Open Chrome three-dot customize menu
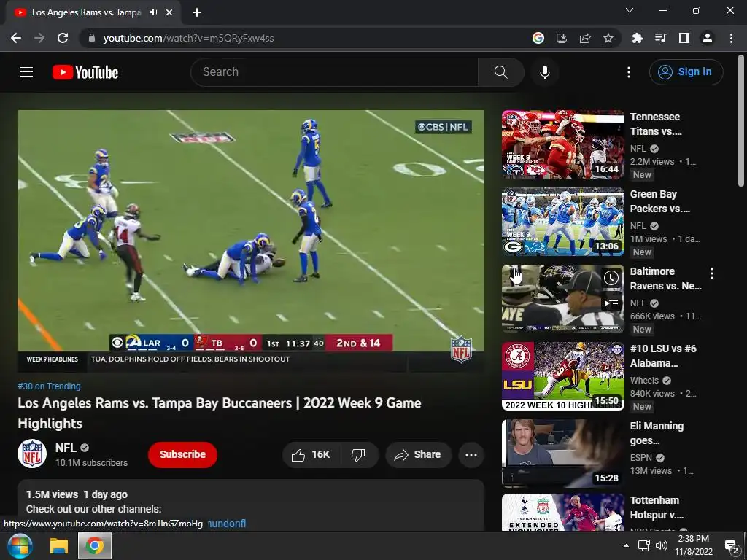This screenshot has height=560, width=747. 731,38
